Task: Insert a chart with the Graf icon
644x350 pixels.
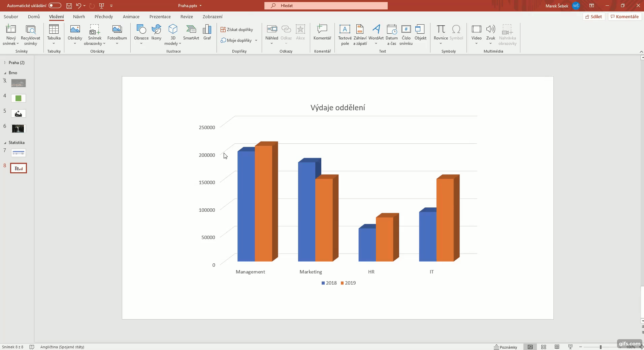Action: click(x=207, y=33)
